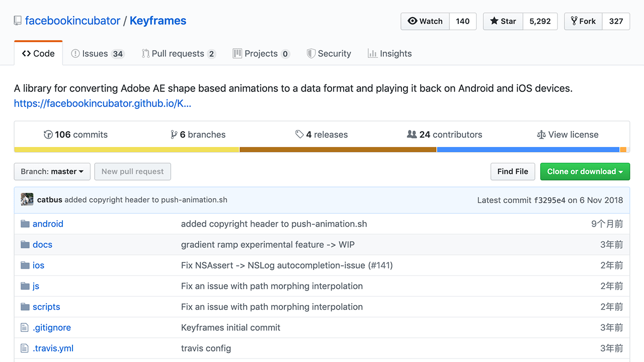This screenshot has height=362, width=644.
Task: Click the license scale icon
Action: pyautogui.click(x=541, y=134)
